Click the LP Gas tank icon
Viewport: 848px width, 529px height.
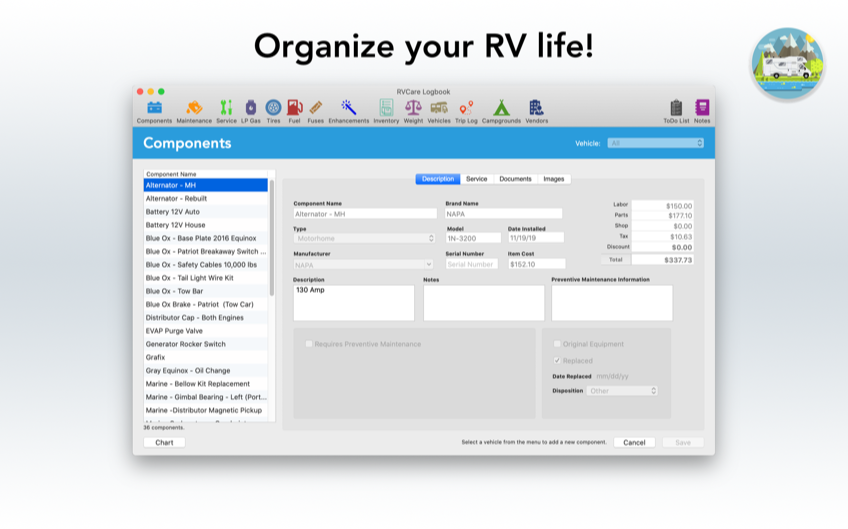pyautogui.click(x=250, y=108)
